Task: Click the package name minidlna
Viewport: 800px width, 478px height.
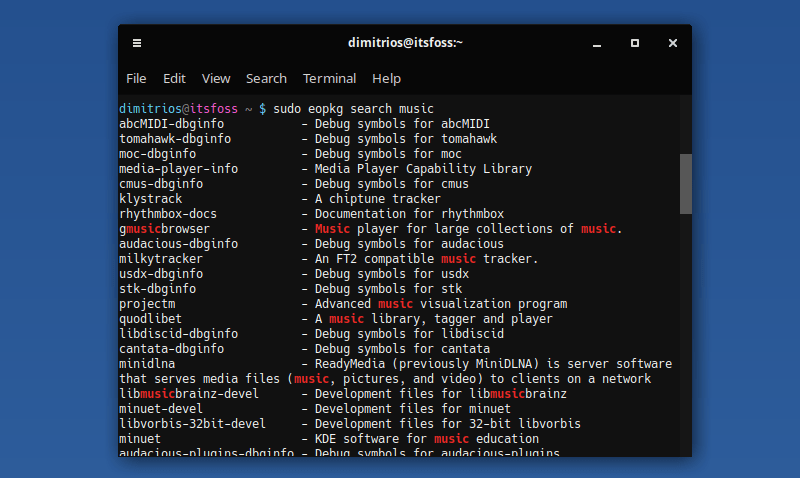Action: 147,364
